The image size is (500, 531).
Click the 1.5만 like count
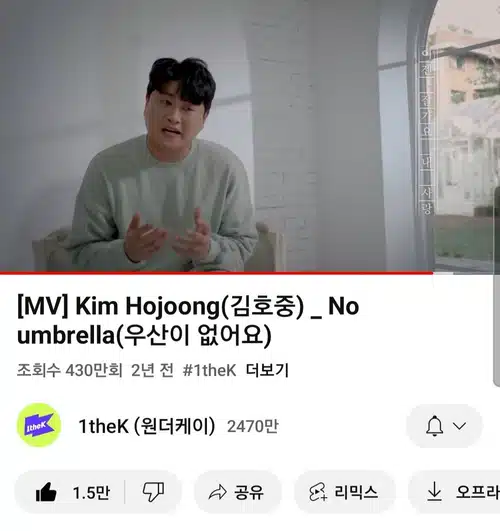pyautogui.click(x=91, y=492)
